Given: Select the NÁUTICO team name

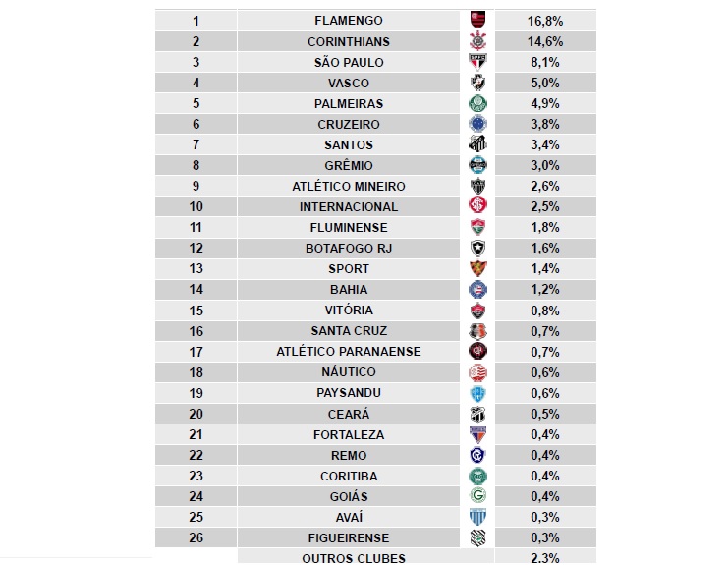Looking at the screenshot, I should [x=349, y=372].
